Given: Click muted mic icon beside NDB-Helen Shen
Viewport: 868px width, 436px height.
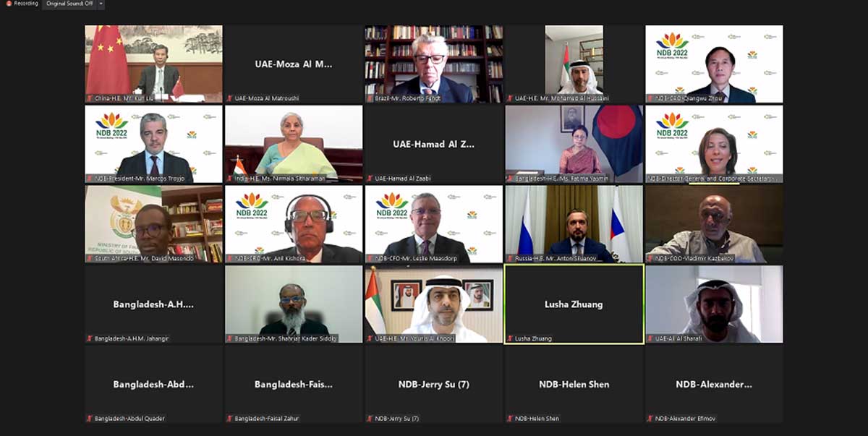Looking at the screenshot, I should coord(511,419).
